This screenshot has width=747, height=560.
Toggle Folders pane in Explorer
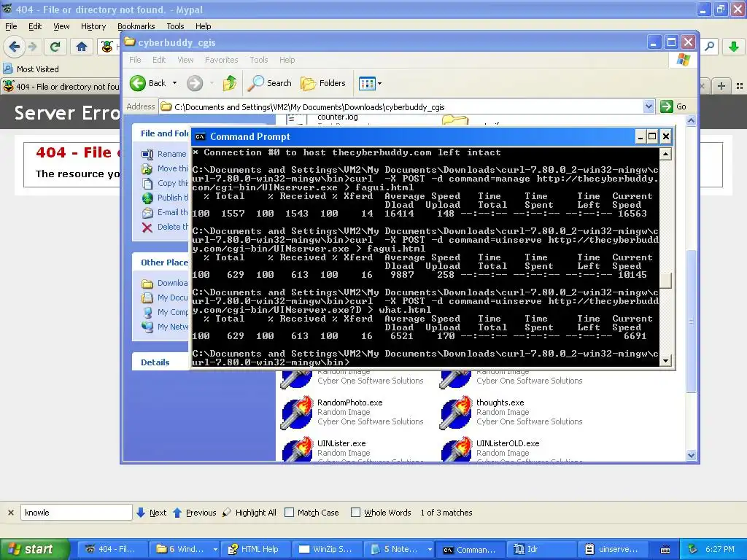pos(322,83)
